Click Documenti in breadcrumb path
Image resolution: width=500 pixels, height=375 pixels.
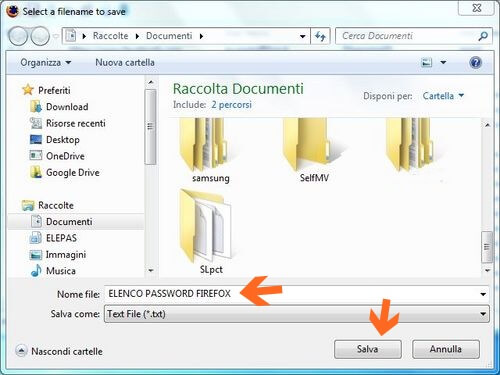point(169,36)
